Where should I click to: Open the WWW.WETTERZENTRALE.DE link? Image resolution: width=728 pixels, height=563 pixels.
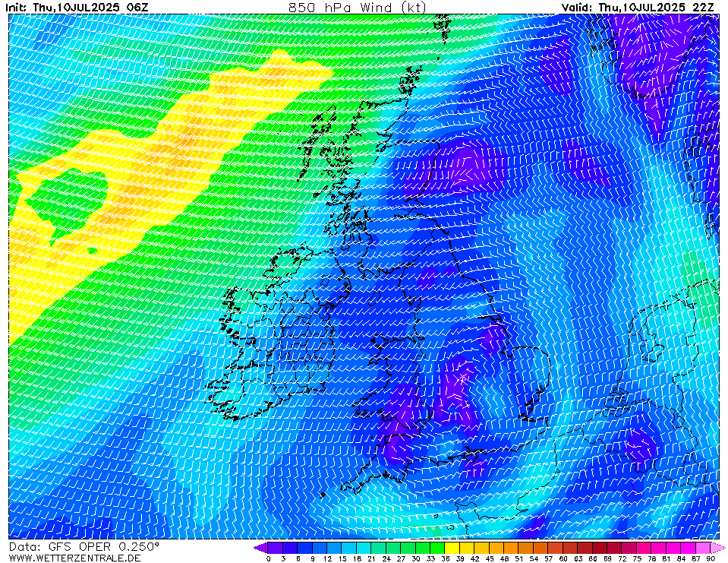74,558
